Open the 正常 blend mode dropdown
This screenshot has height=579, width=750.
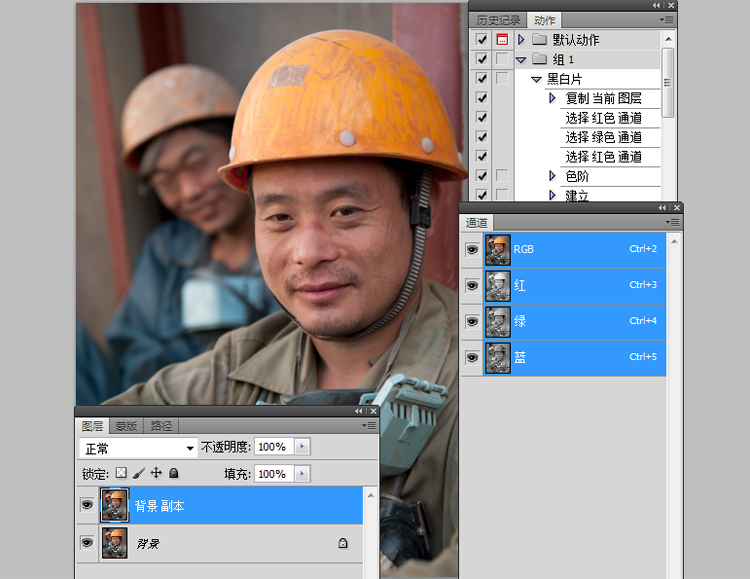click(139, 448)
